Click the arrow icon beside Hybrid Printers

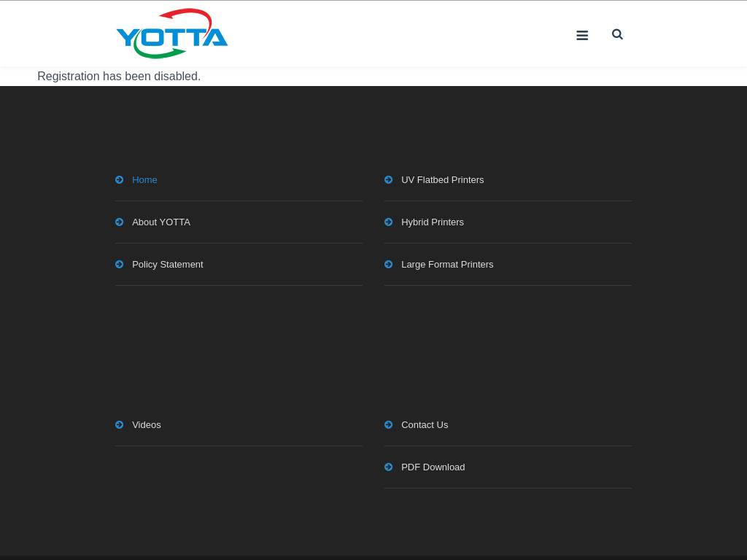point(389,222)
